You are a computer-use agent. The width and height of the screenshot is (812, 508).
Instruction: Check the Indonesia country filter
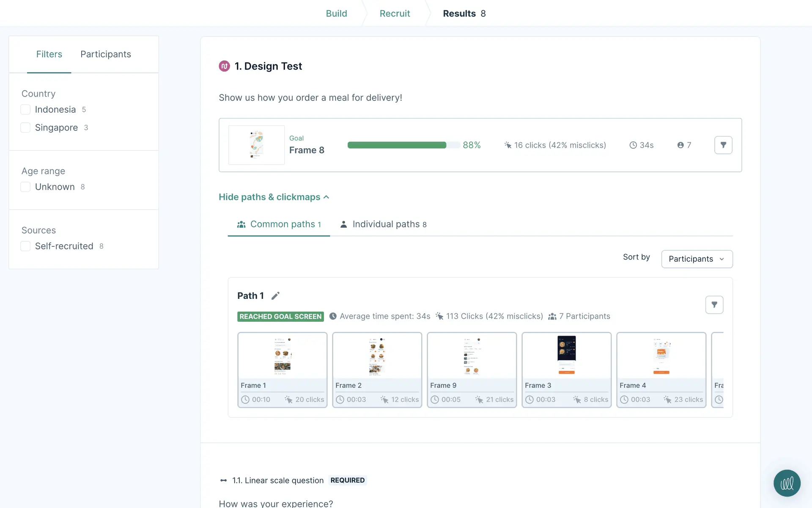tap(25, 110)
